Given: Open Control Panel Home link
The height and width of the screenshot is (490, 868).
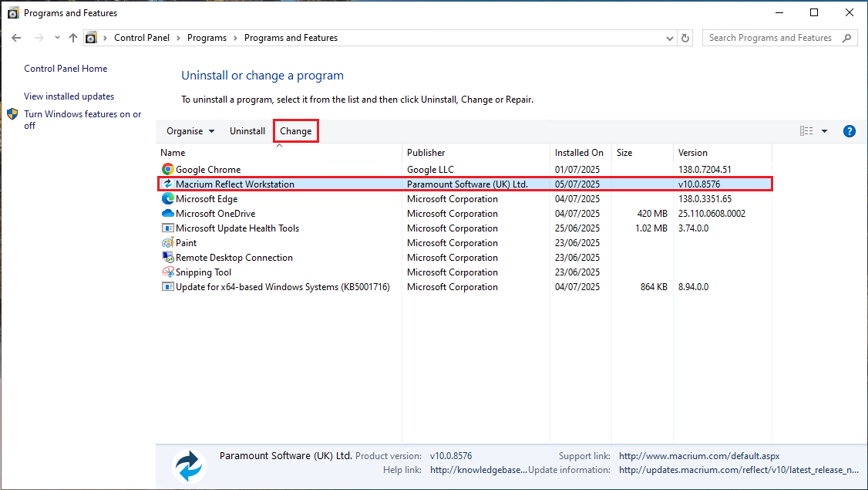Looking at the screenshot, I should [x=66, y=69].
